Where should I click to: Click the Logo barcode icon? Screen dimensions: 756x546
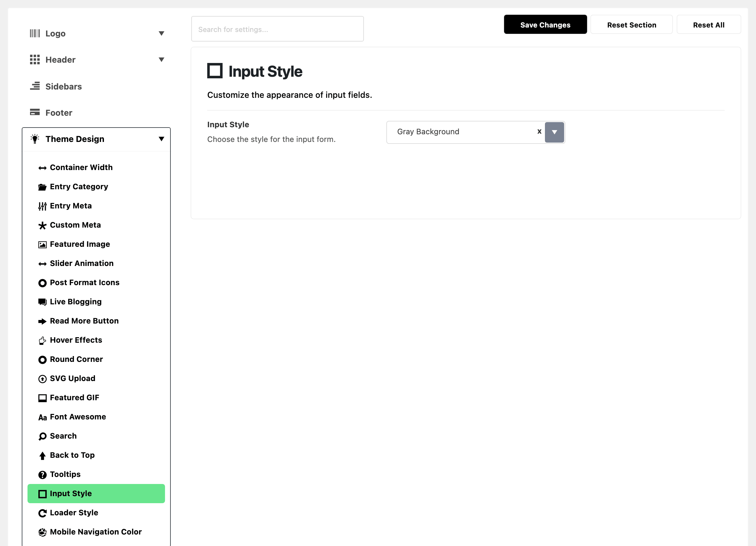coord(35,33)
